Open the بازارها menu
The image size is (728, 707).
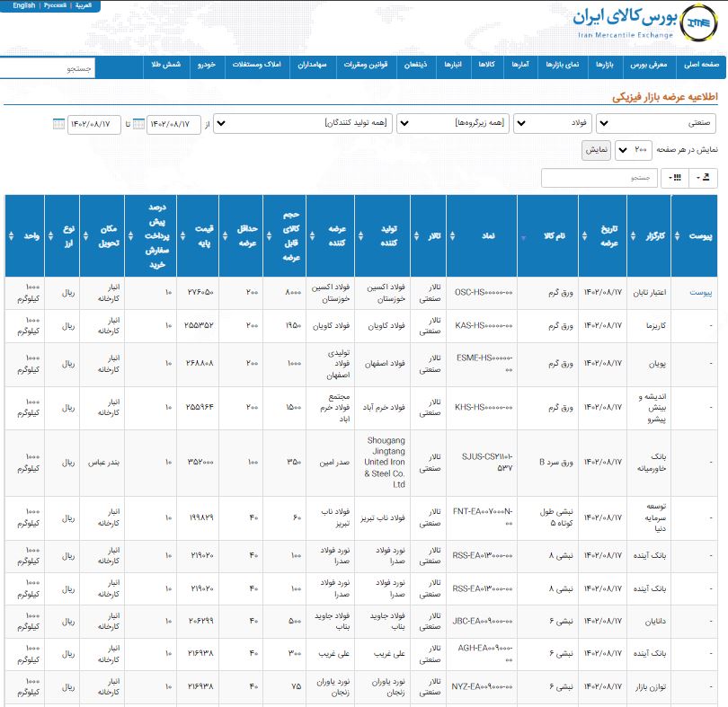tap(605, 65)
